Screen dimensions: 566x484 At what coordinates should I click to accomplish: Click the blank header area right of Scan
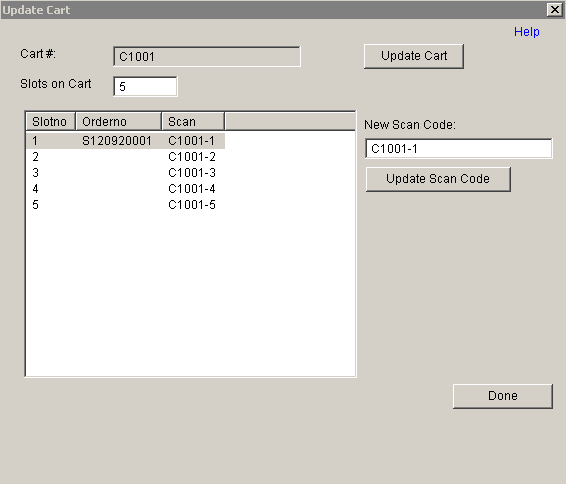[x=290, y=121]
